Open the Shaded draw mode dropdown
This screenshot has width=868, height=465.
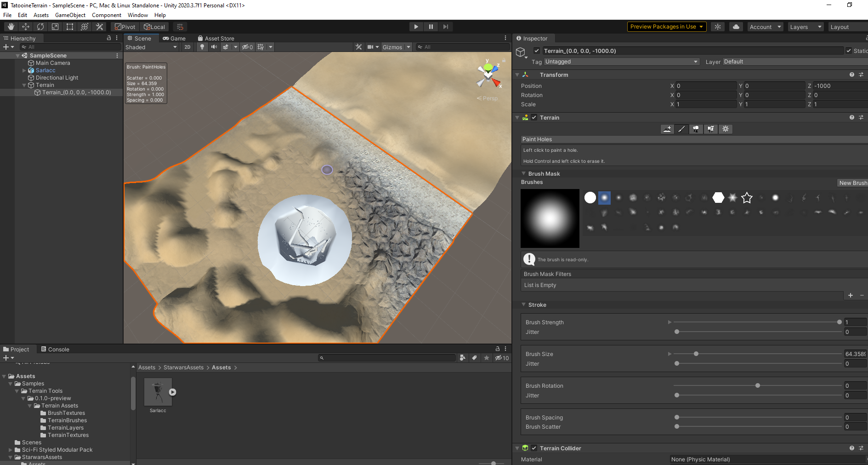151,47
